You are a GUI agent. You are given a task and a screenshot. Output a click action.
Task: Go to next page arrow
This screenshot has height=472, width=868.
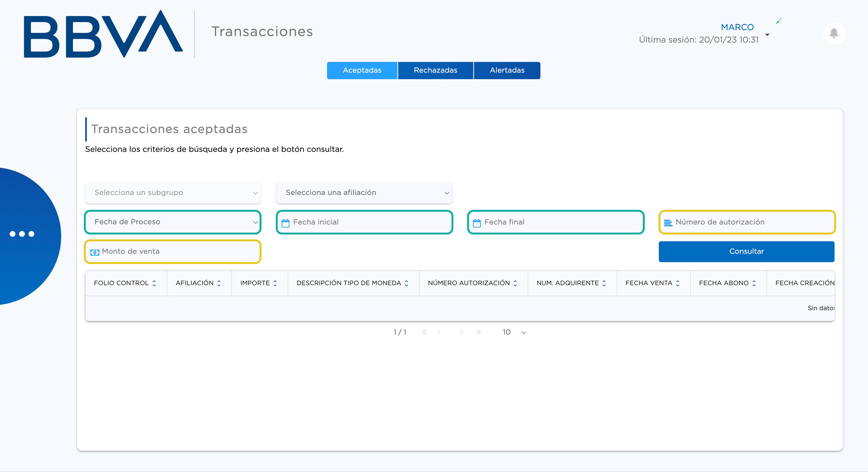tap(462, 332)
